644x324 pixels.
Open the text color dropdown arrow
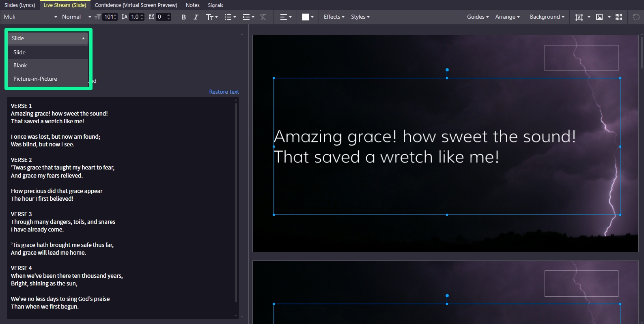pos(312,17)
